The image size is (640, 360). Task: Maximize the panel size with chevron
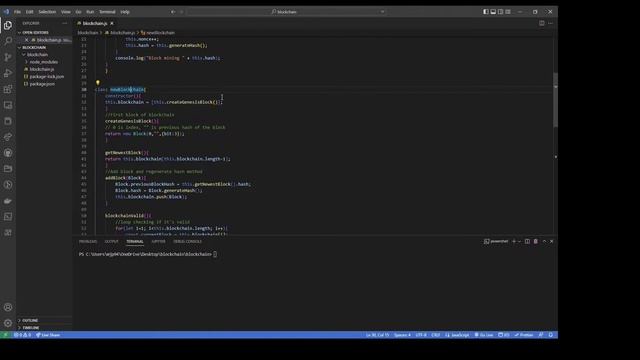click(544, 241)
